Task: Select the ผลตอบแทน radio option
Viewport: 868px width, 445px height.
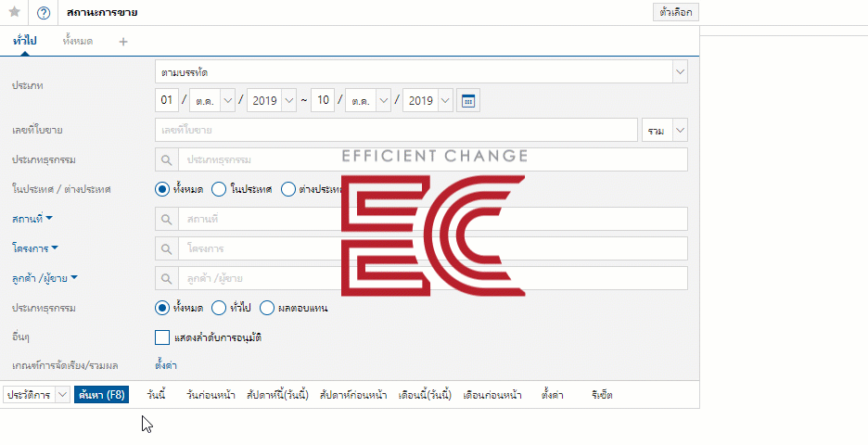Action: (x=267, y=308)
